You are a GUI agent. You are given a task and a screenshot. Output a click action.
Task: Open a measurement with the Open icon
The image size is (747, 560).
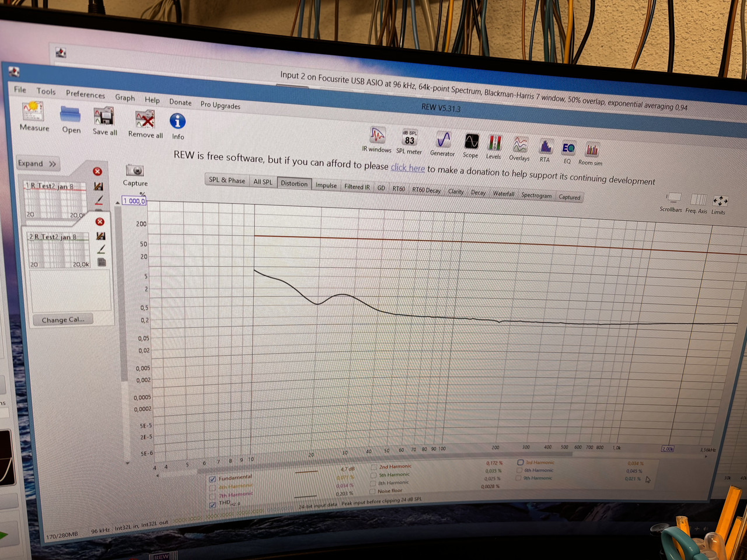click(x=71, y=114)
